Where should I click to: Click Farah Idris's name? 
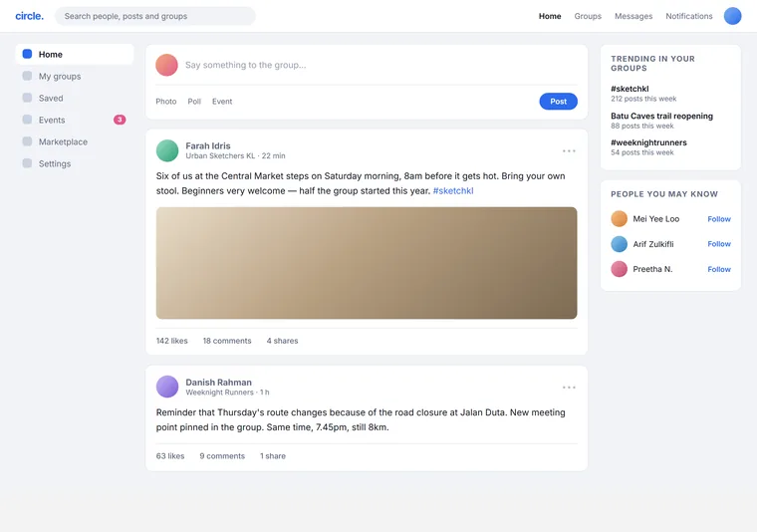pos(208,145)
